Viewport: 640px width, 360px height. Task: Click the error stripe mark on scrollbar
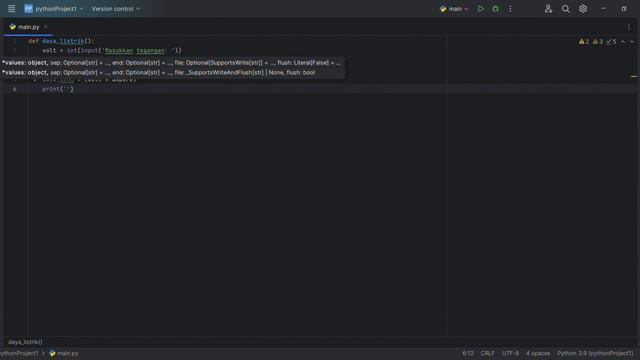[633, 76]
